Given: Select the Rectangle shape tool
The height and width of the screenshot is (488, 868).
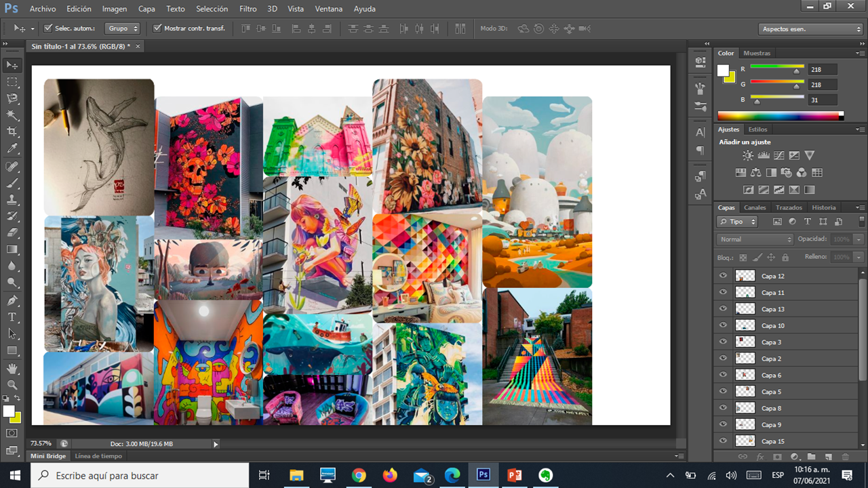Looking at the screenshot, I should point(12,350).
